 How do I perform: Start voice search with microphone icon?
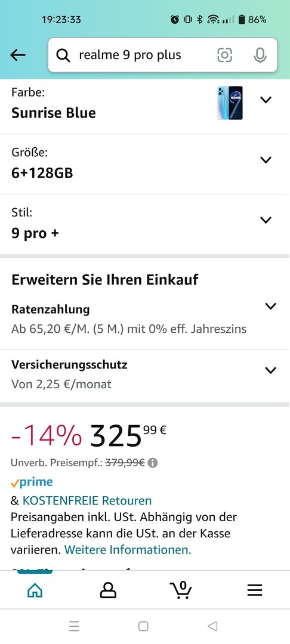(x=260, y=55)
